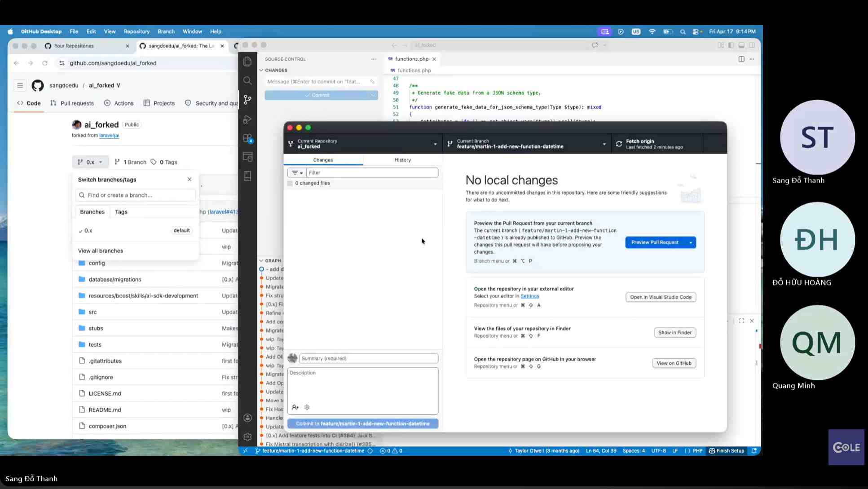The height and width of the screenshot is (489, 868).
Task: Open 0.x branch selector dropdown on GitHub
Action: [90, 162]
